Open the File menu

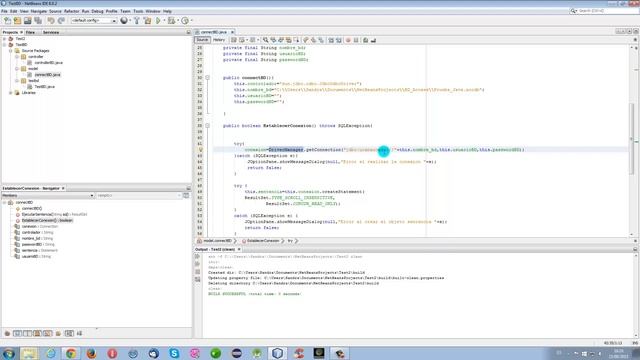[4, 11]
